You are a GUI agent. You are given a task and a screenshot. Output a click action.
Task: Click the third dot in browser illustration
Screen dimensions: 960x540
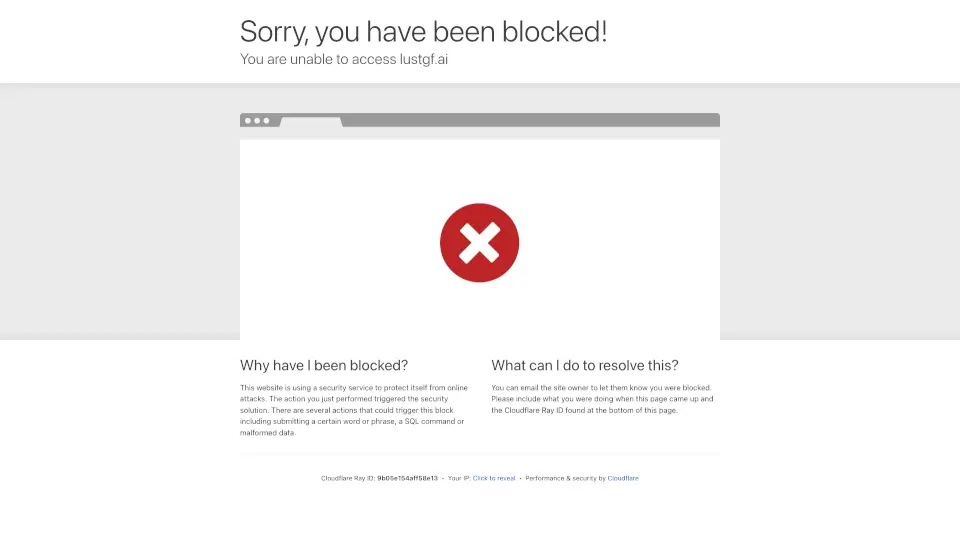click(266, 121)
